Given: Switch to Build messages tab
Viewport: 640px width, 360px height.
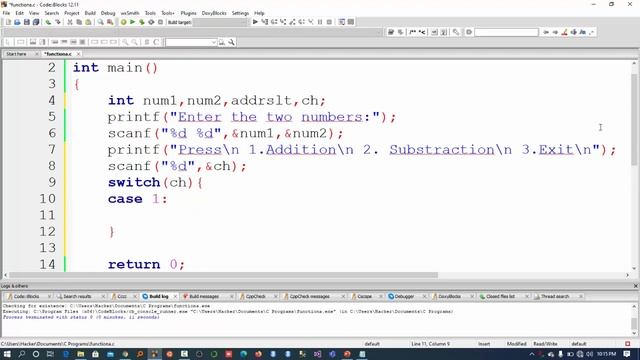Looking at the screenshot, I should tap(204, 296).
